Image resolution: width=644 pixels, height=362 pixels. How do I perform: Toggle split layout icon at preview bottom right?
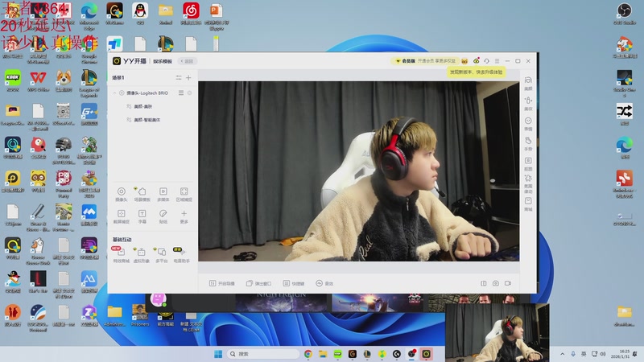(484, 284)
